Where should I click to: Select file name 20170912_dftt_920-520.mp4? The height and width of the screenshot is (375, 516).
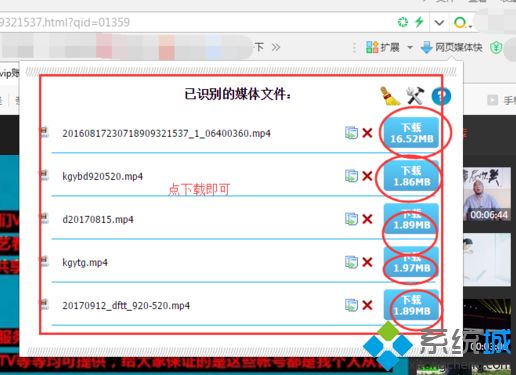pyautogui.click(x=126, y=306)
